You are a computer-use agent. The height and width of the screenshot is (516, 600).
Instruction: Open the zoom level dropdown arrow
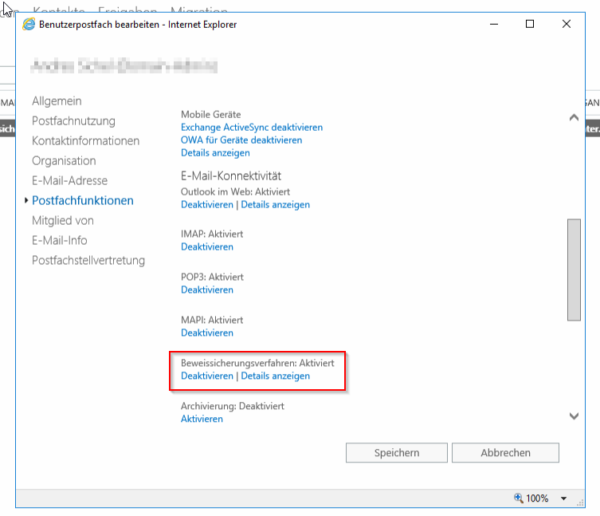pos(564,498)
